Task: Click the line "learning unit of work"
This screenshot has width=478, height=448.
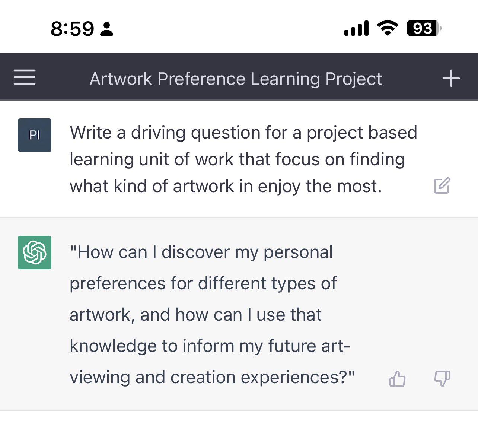Action: 237,159
